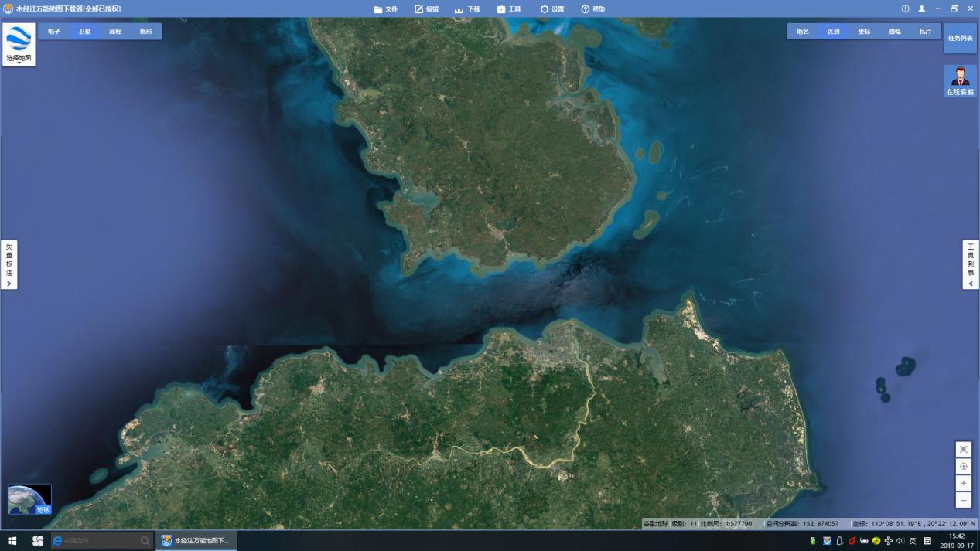Open the 任务列表 task list
Screen dimensions: 980x551
coord(960,38)
